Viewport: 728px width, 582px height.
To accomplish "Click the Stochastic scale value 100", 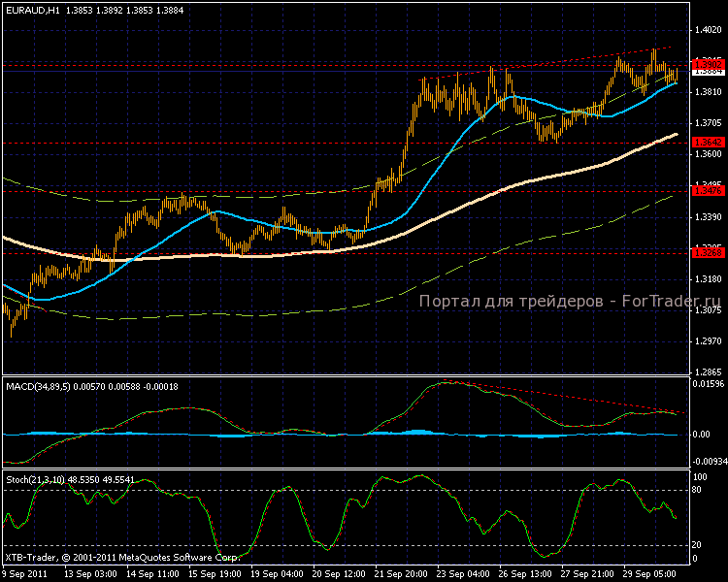I will (x=700, y=477).
